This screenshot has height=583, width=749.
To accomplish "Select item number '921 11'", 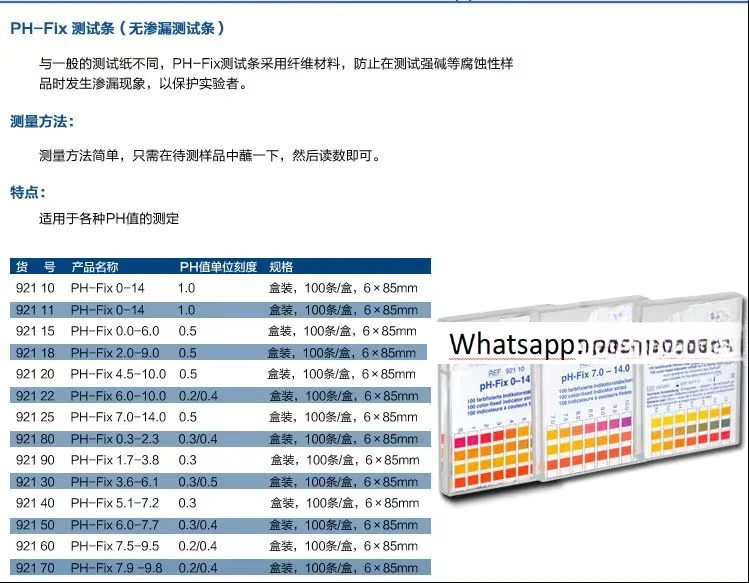I will [35, 310].
